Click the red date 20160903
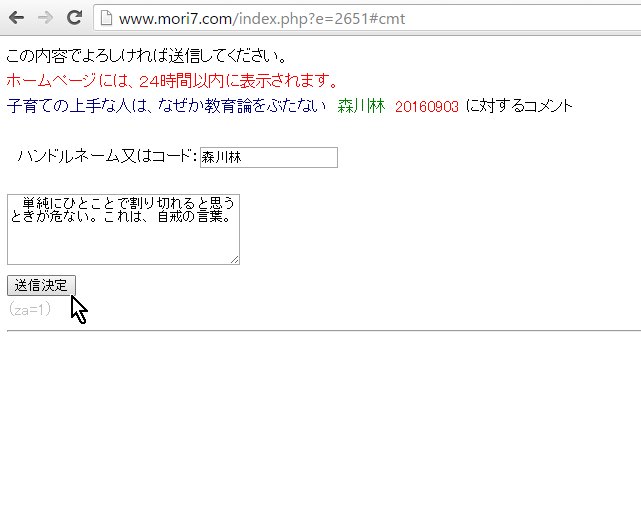This screenshot has height=513, width=641. 427,107
